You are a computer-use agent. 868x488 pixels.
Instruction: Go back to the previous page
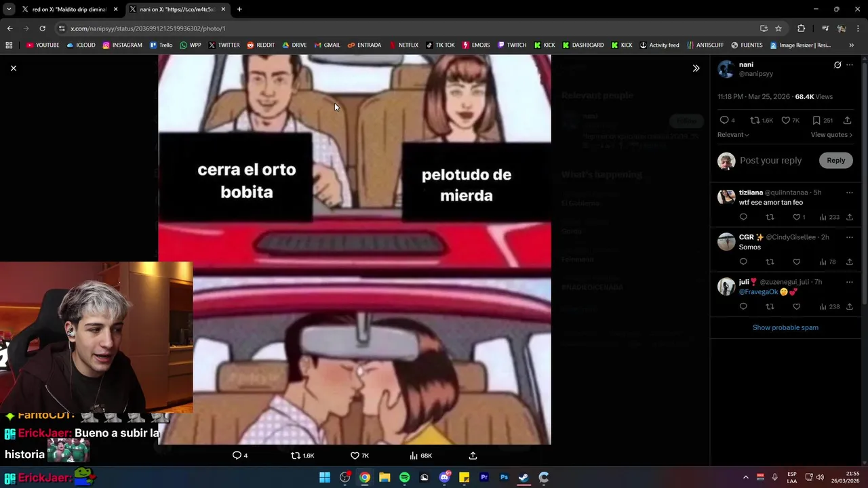click(9, 28)
